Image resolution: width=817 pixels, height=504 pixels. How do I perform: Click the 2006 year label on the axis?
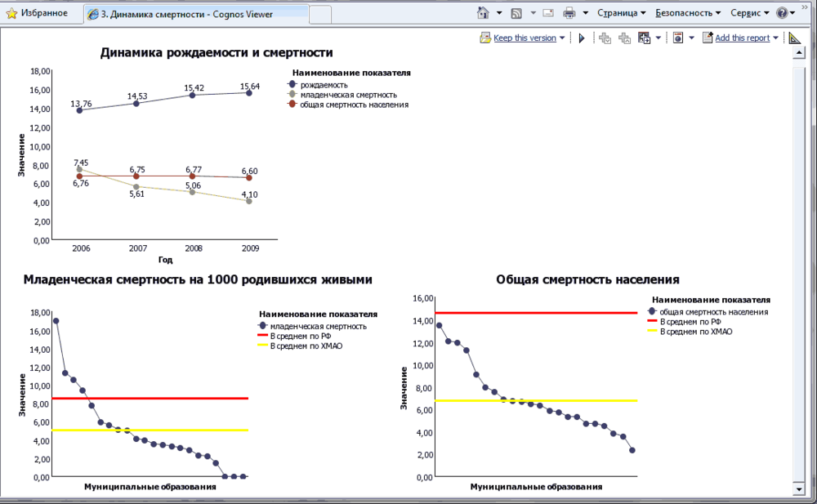pyautogui.click(x=81, y=248)
